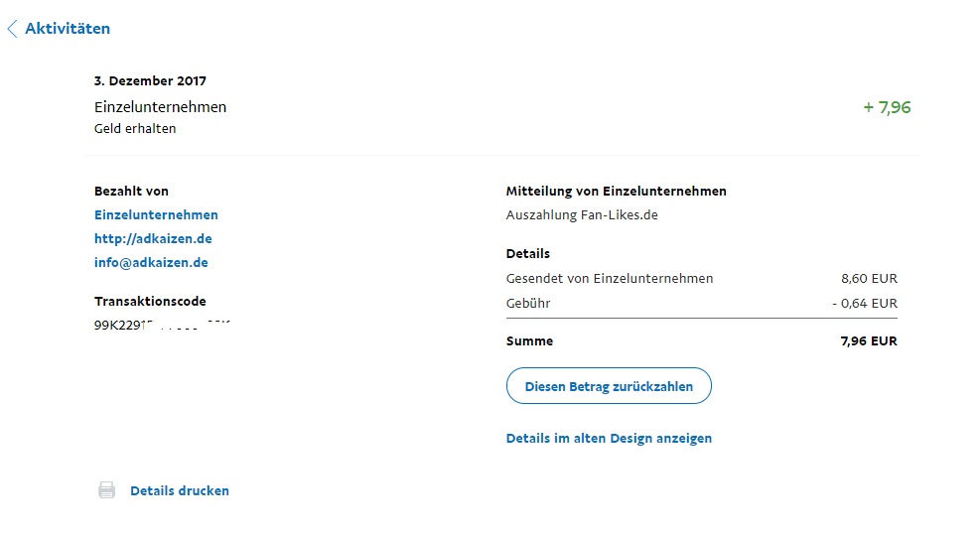Open the Details drucken link
The height and width of the screenshot is (537, 980).
click(180, 490)
